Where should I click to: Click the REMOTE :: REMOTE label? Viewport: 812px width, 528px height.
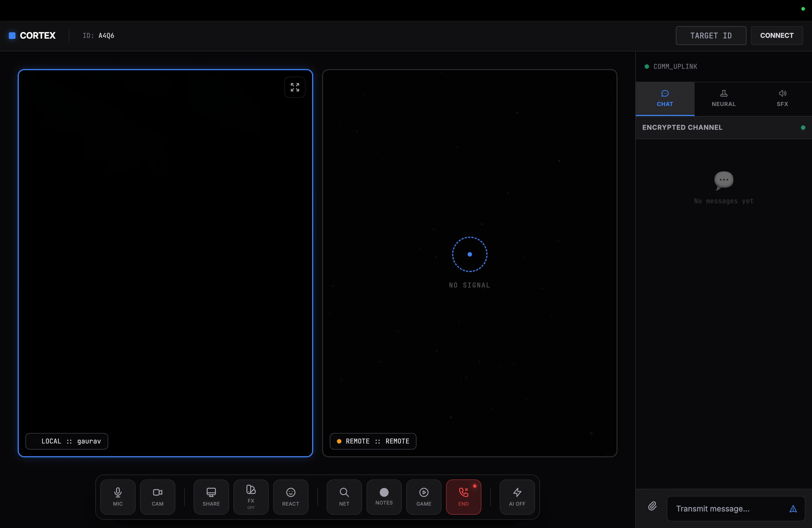tap(373, 441)
